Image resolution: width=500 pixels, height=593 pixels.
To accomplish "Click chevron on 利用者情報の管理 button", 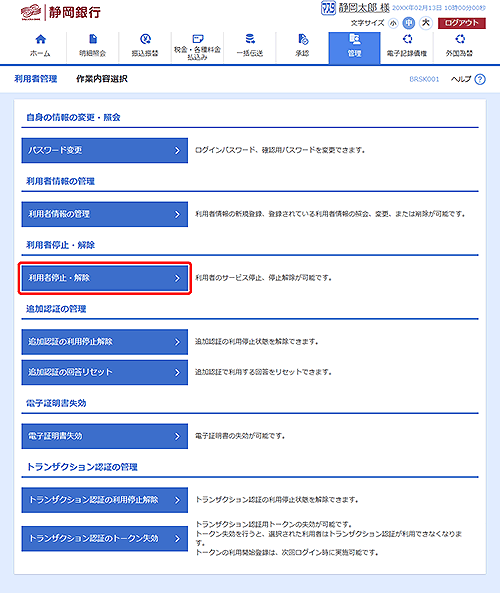I will point(177,214).
